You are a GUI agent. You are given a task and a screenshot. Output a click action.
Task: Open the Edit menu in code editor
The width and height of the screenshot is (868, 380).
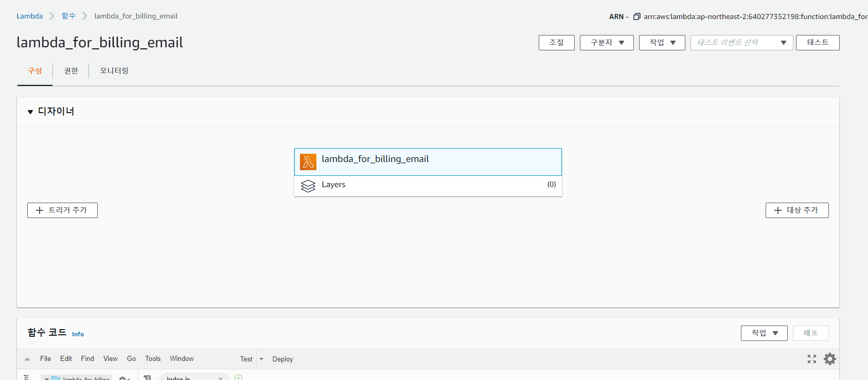pos(66,359)
